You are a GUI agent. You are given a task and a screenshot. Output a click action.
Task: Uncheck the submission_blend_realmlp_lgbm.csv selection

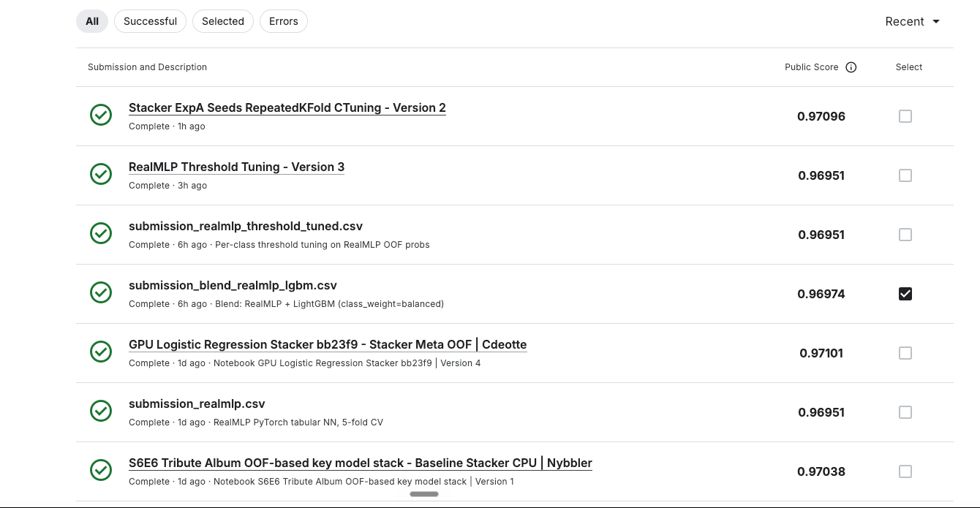[905, 294]
